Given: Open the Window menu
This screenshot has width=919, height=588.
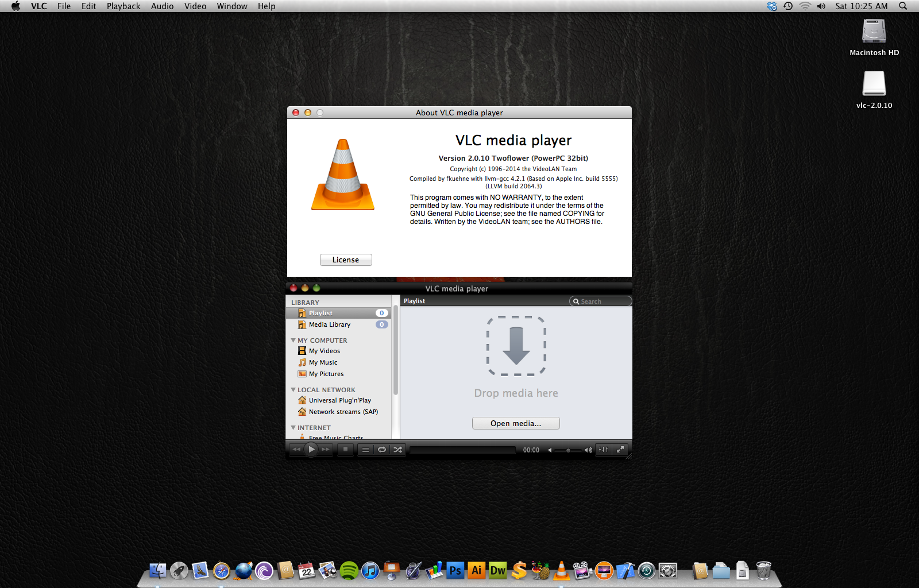Looking at the screenshot, I should pyautogui.click(x=232, y=6).
